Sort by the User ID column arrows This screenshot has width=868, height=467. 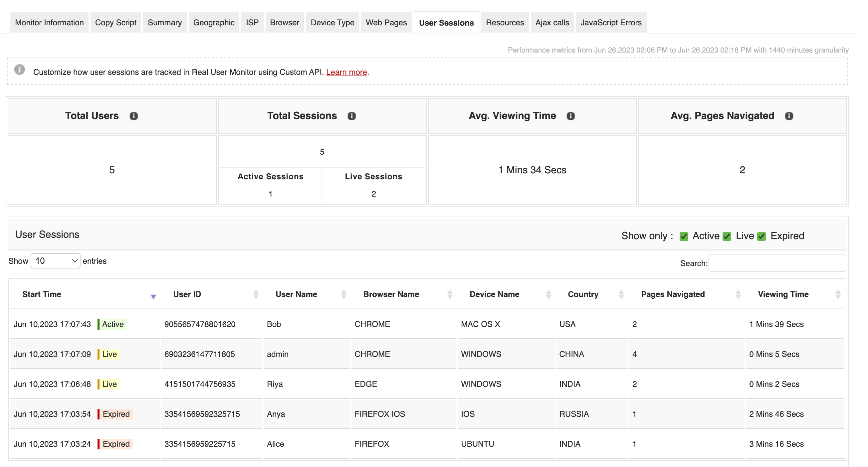[x=256, y=294]
